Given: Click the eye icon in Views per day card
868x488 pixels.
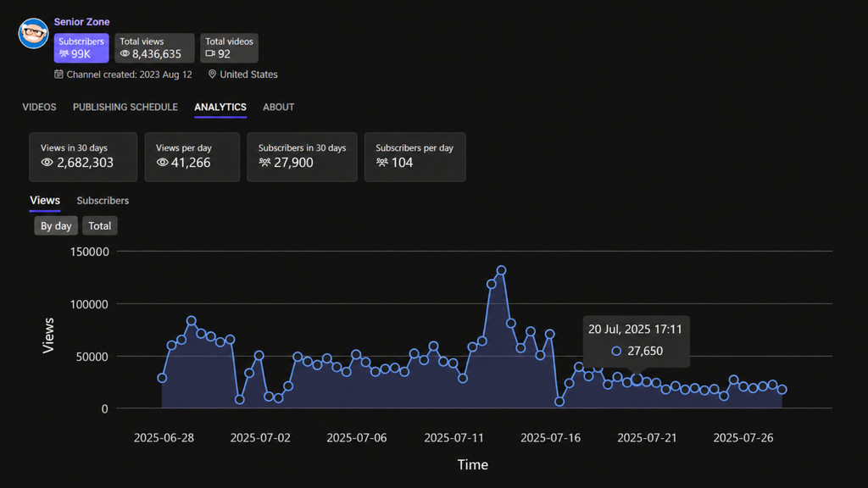Looking at the screenshot, I should pyautogui.click(x=162, y=162).
